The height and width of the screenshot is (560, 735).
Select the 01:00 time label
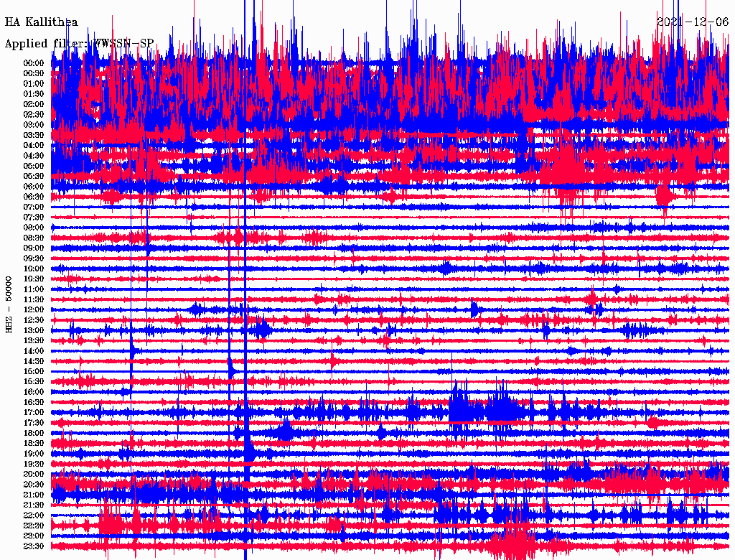(34, 84)
